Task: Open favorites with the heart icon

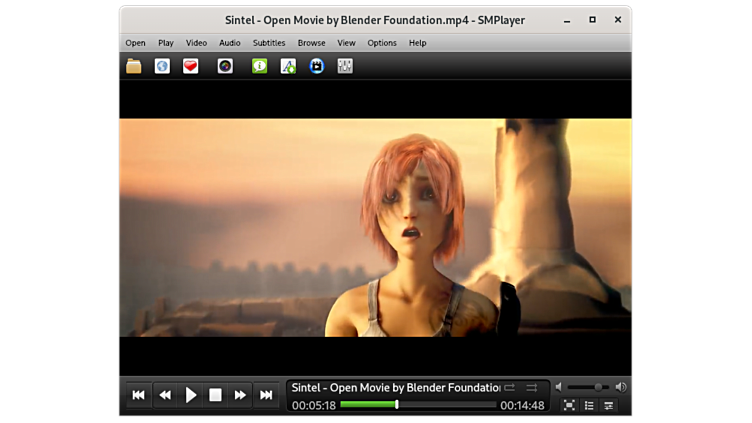Action: tap(190, 66)
